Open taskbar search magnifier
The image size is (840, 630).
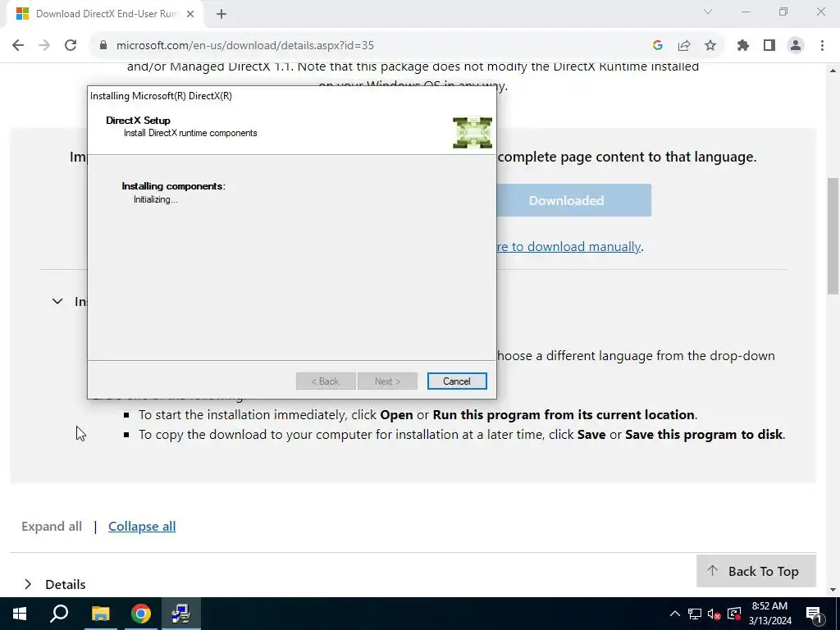[59, 614]
